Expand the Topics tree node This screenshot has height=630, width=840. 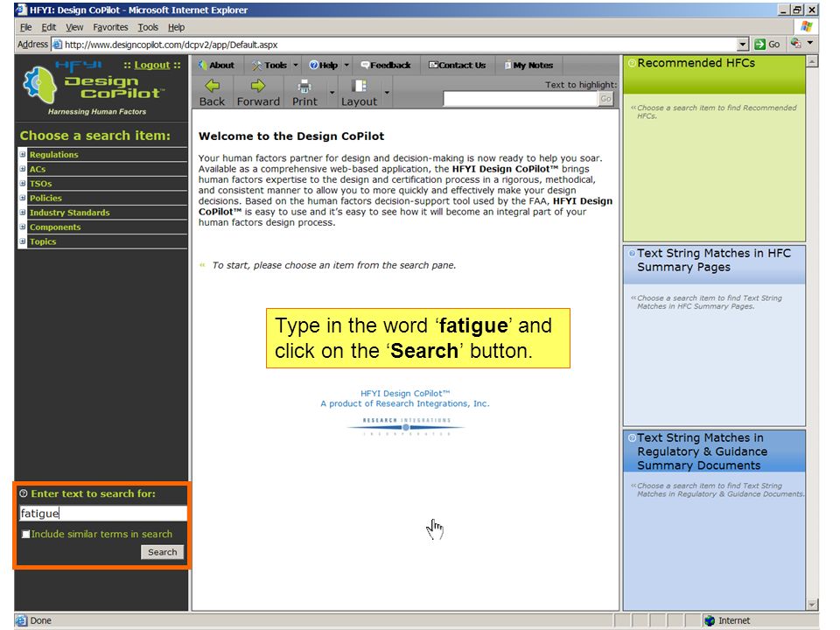[23, 241]
